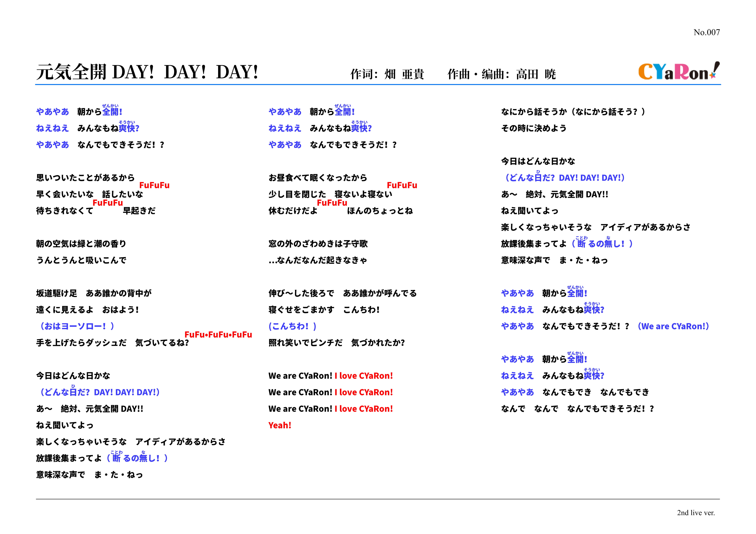Select the lyricist credit 作詞: 畑 亜貴

coord(387,74)
